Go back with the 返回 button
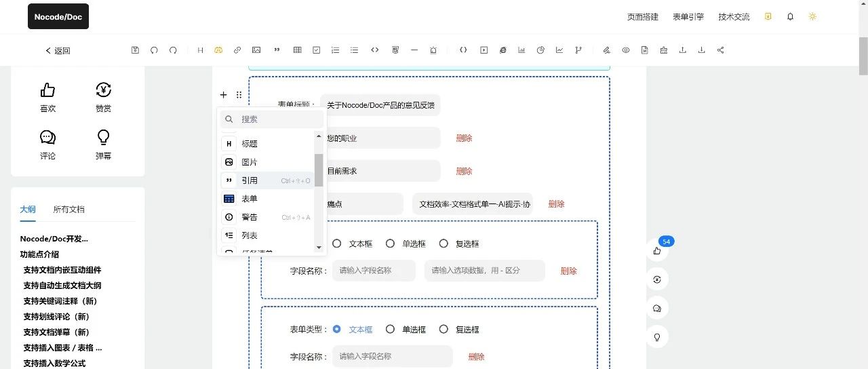This screenshot has width=868, height=369. point(58,51)
